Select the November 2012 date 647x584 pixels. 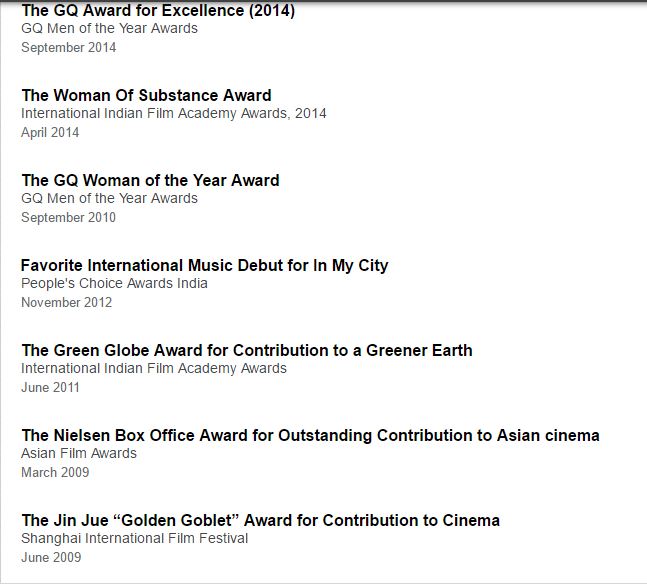point(66,303)
